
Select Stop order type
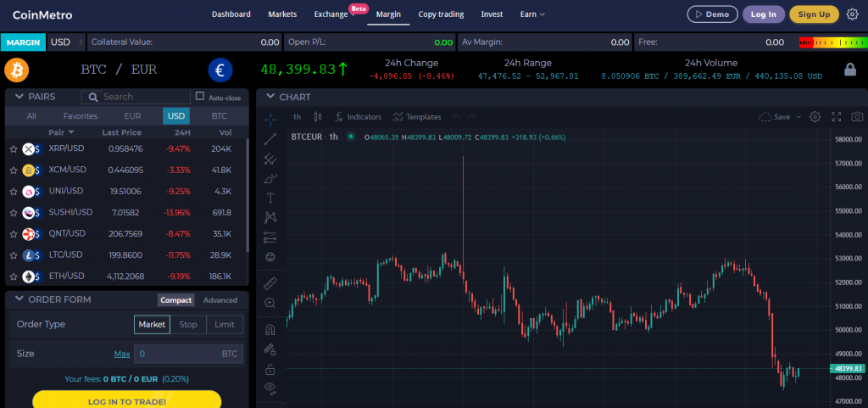coord(188,324)
